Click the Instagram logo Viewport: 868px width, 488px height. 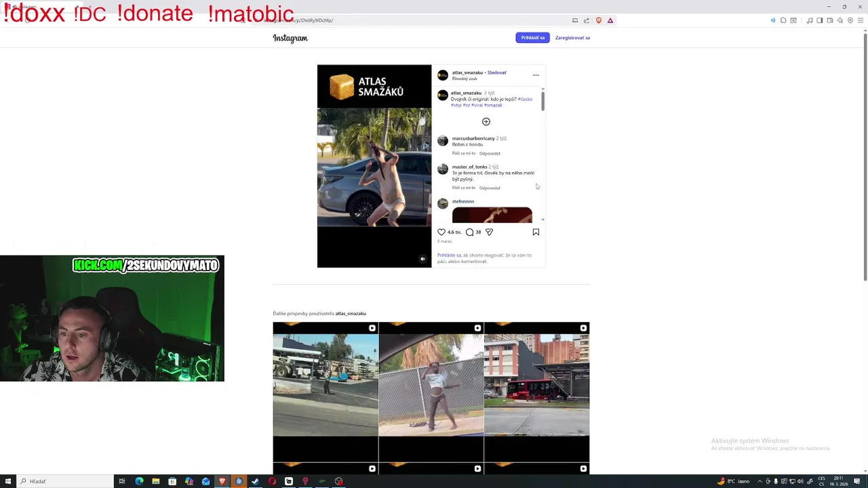click(x=290, y=38)
